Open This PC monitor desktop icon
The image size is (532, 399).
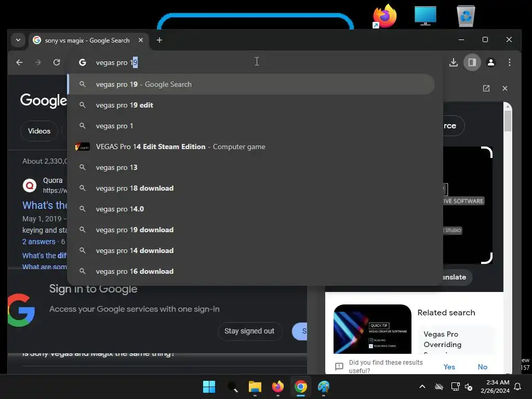(425, 16)
